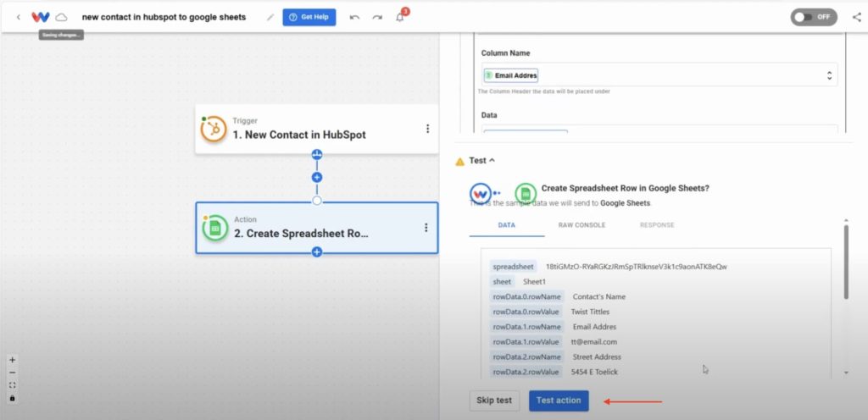Undo the last change
The height and width of the screenshot is (420, 868).
(x=355, y=17)
